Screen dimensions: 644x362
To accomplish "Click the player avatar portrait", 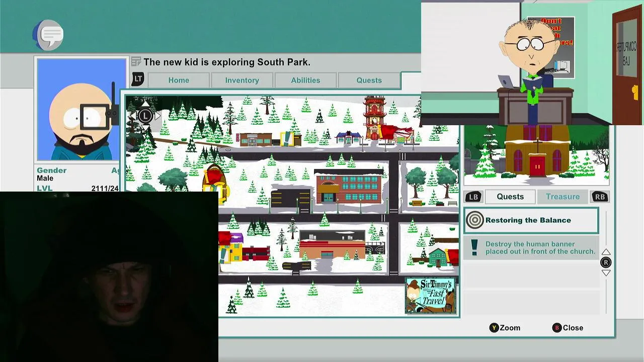I will [81, 109].
